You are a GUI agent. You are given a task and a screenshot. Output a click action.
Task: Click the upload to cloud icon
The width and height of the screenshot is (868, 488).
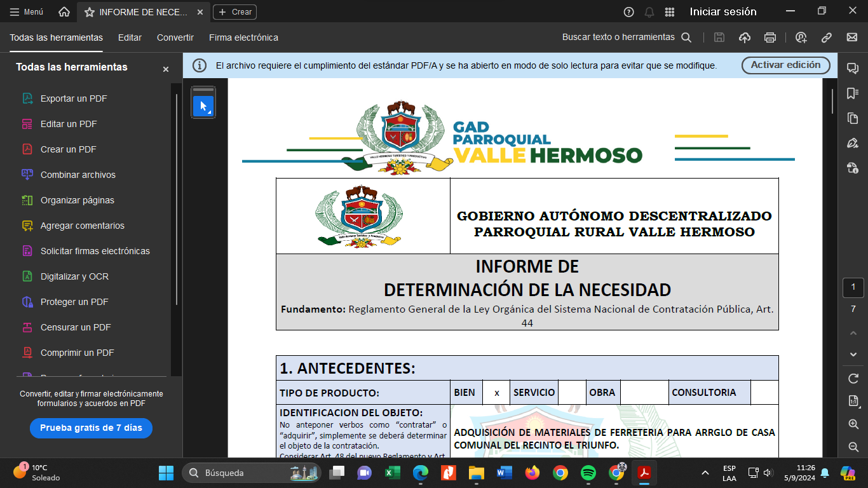coord(745,37)
